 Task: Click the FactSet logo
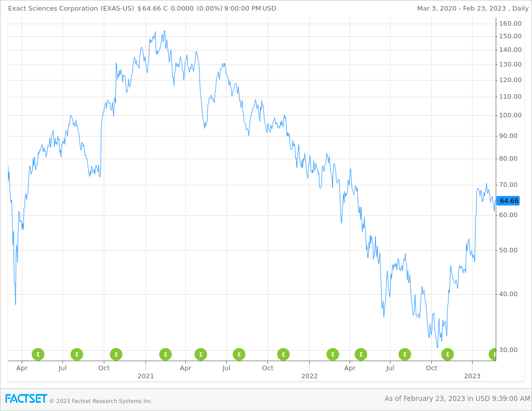click(26, 398)
